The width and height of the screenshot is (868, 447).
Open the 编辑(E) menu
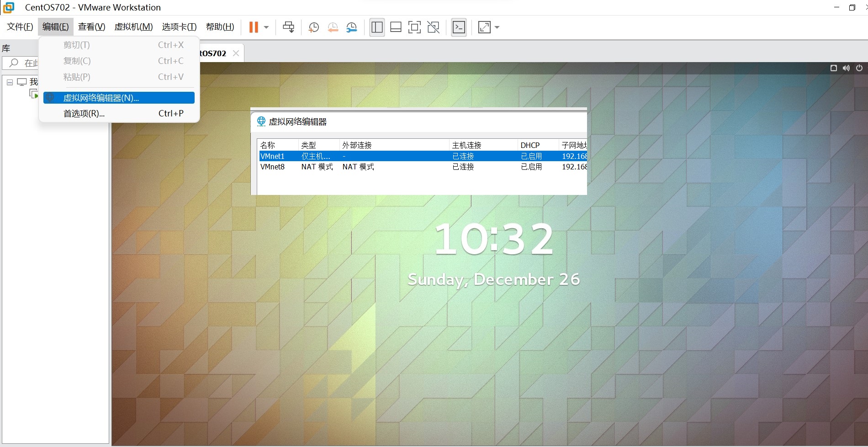coord(55,27)
